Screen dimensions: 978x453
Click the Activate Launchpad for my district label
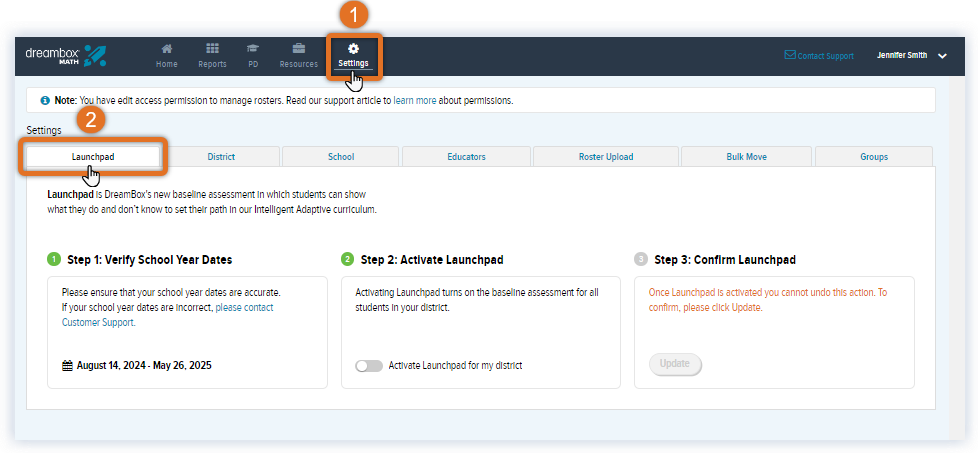click(x=455, y=366)
